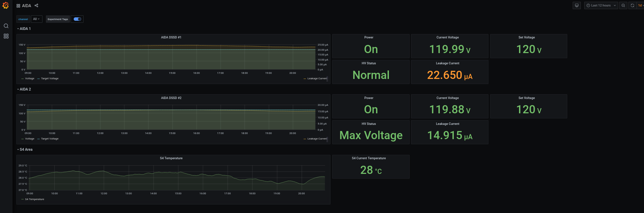
Task: Toggle the Experiment Tags switch
Action: tap(77, 19)
